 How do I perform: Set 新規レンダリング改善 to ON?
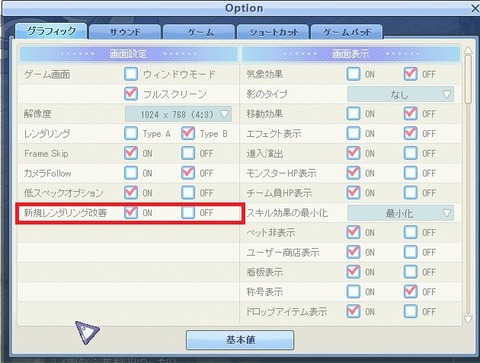pos(131,212)
